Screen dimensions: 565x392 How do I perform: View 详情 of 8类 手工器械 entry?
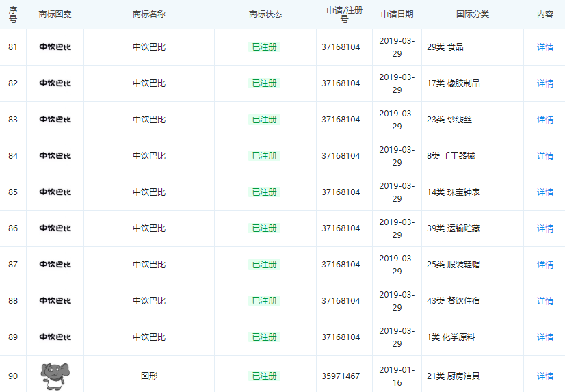click(x=544, y=156)
